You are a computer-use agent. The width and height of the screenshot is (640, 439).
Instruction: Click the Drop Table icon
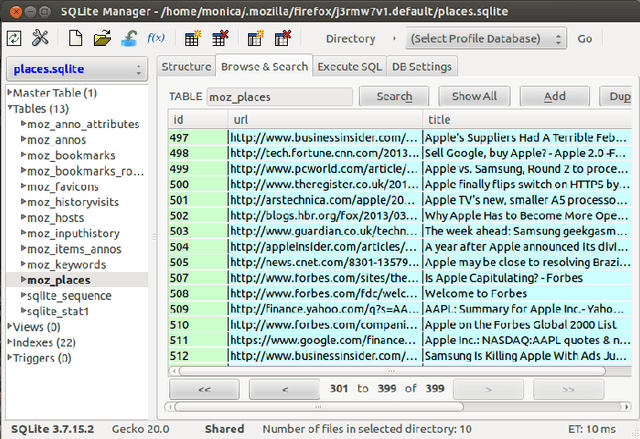pos(220,38)
